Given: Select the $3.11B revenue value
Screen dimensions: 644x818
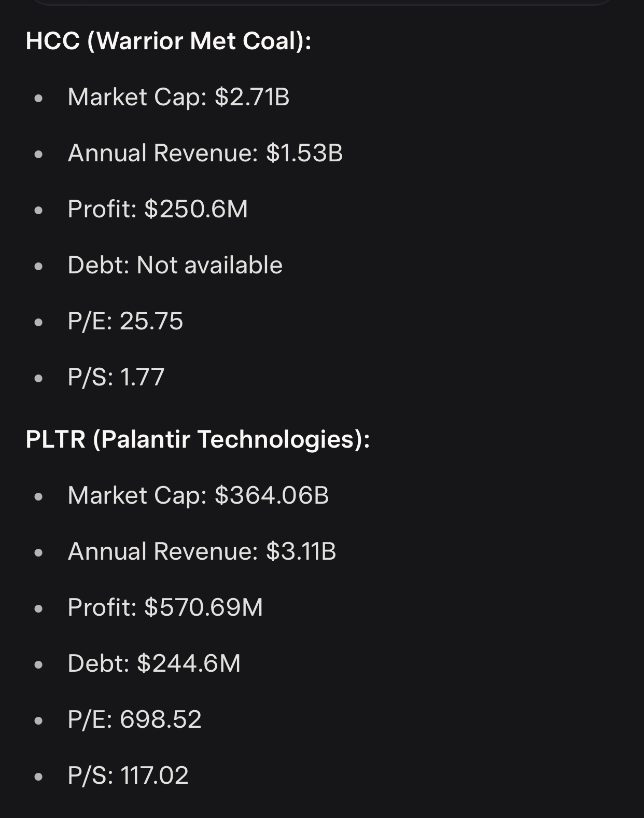Looking at the screenshot, I should 301,551.
